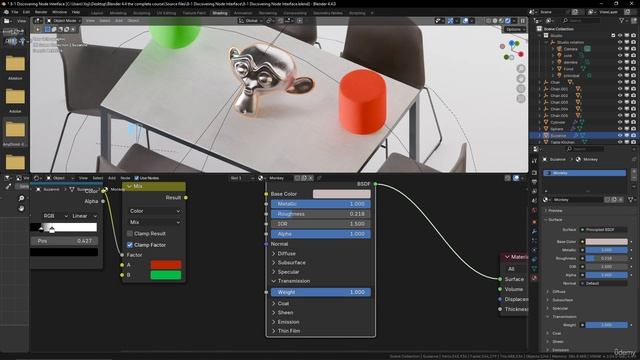Hide the Sphere object eye icon
This screenshot has width=640, height=360.
coord(620,129)
